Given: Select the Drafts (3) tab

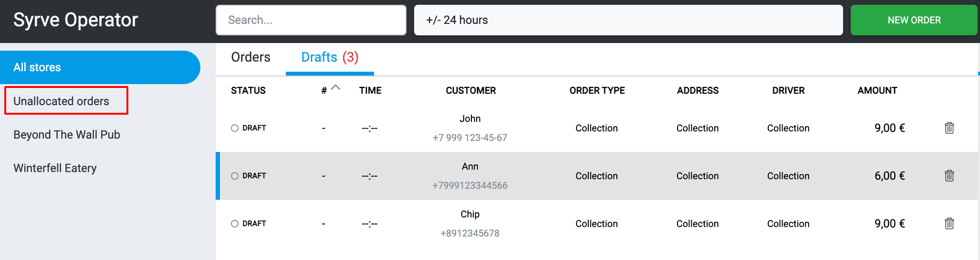Looking at the screenshot, I should coord(330,57).
